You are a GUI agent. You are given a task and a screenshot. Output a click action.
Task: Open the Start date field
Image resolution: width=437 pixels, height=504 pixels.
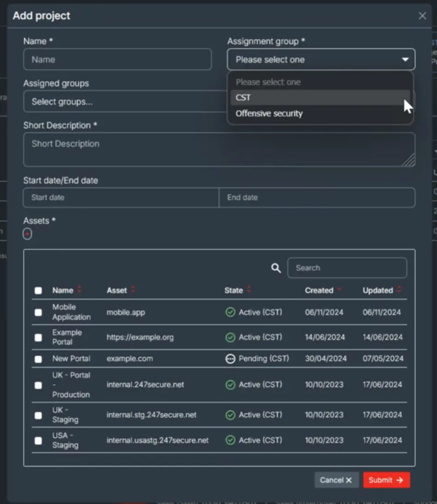121,197
